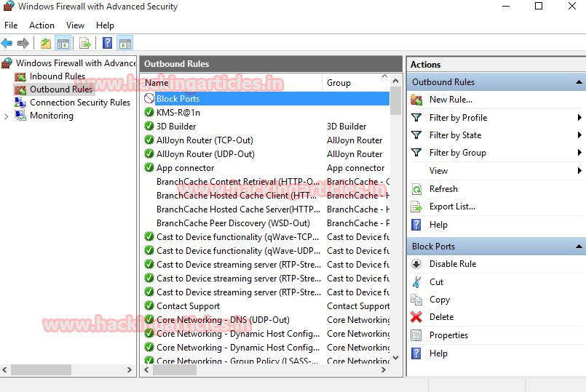Select Inbound Rules in the tree
586x392 pixels.
coord(58,76)
